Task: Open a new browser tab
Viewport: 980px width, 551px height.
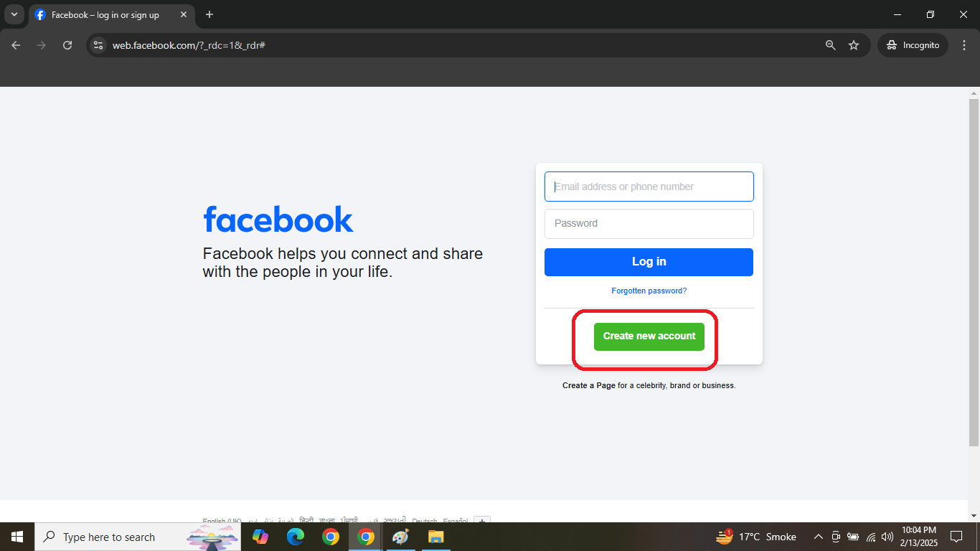Action: (x=208, y=14)
